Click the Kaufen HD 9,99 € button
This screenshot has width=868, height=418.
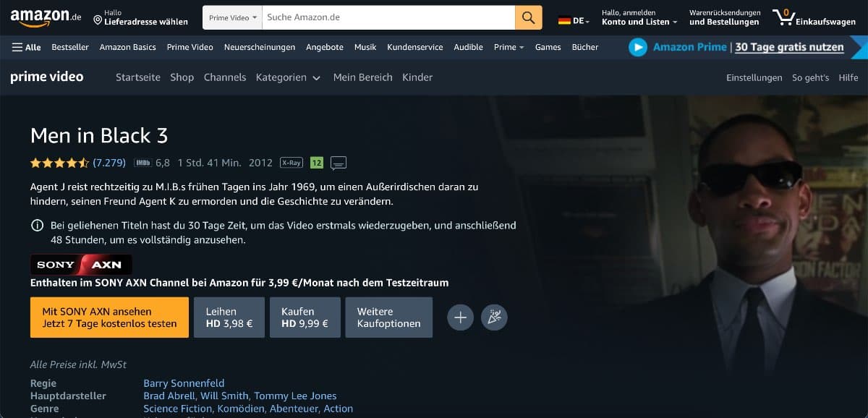click(305, 317)
